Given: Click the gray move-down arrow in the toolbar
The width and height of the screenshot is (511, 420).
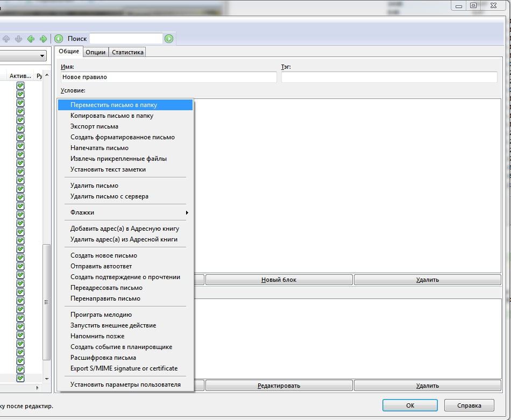Looking at the screenshot, I should coord(18,39).
